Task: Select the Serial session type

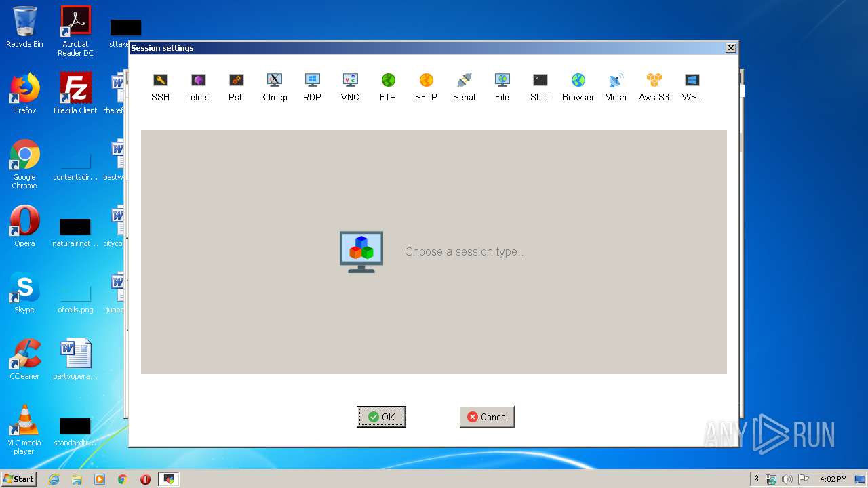Action: click(464, 87)
